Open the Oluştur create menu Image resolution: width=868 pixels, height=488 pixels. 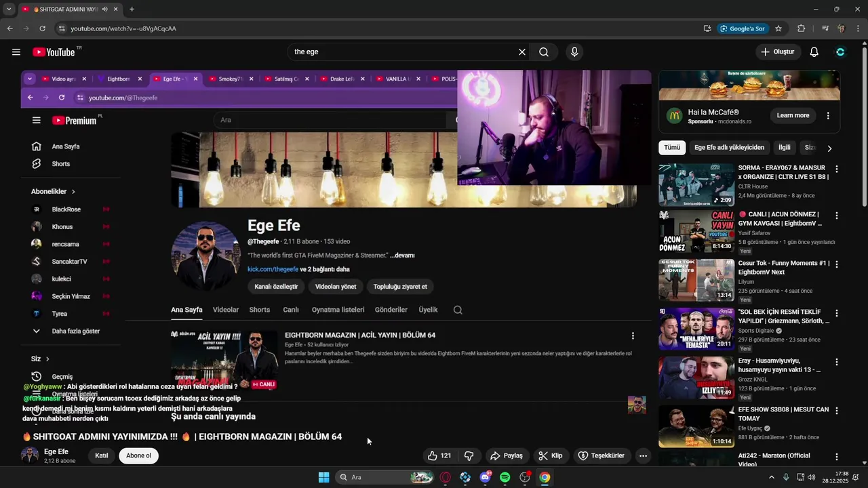(x=778, y=52)
